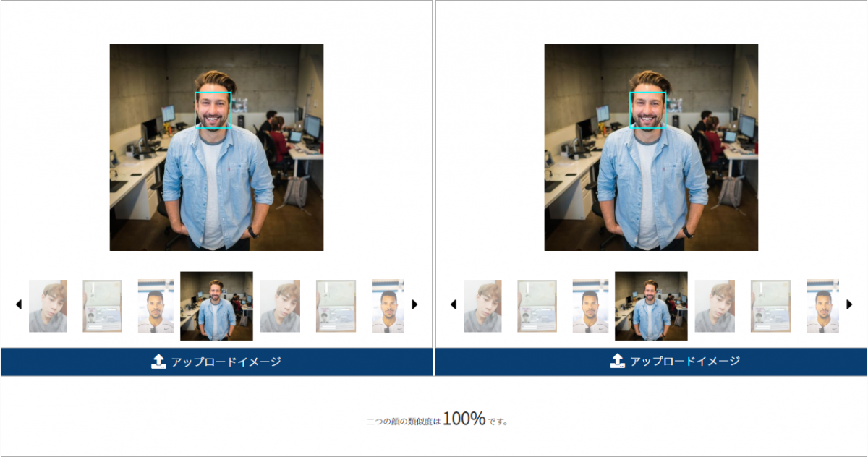
Task: Click the large main photo in the right panel
Action: (651, 148)
